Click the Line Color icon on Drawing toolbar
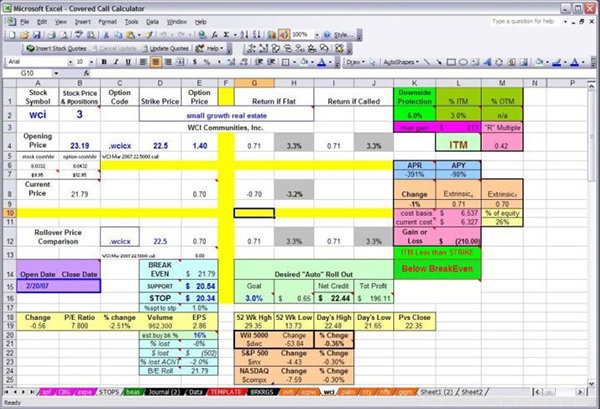The width and height of the screenshot is (600, 409). tap(556, 62)
